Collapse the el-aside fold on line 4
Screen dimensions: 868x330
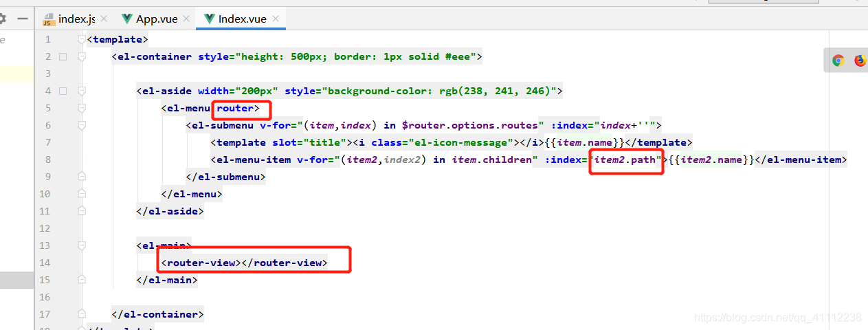pyautogui.click(x=82, y=91)
